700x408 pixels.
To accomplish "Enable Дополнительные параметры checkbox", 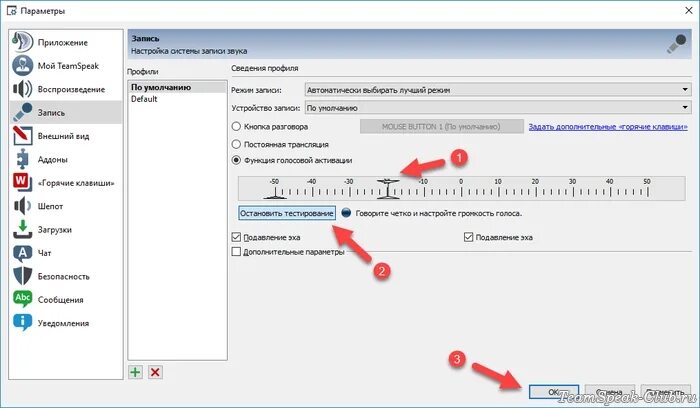I will 236,252.
